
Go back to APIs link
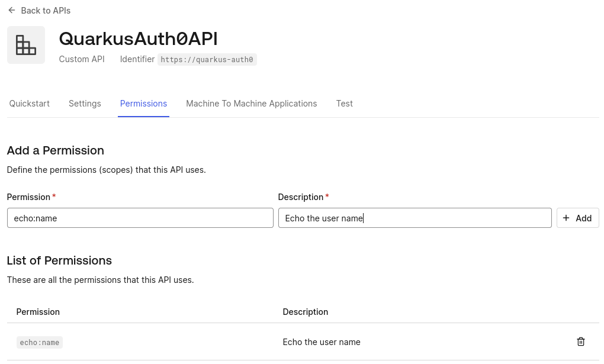46,11
